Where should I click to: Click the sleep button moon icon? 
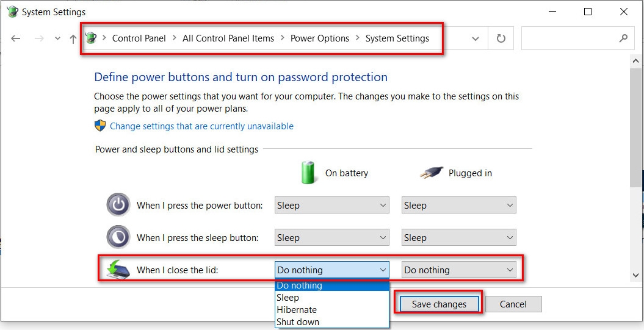[x=118, y=237]
